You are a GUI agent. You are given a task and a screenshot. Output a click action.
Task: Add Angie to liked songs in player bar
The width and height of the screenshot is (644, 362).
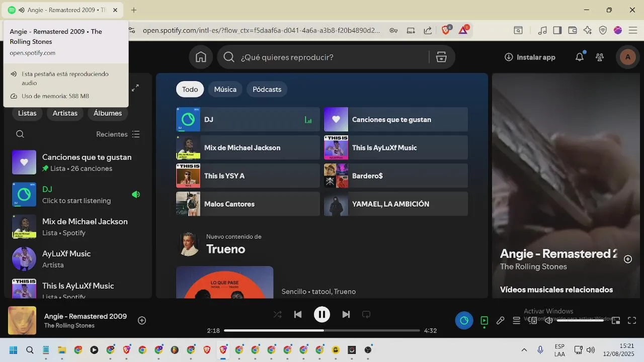pos(142,320)
